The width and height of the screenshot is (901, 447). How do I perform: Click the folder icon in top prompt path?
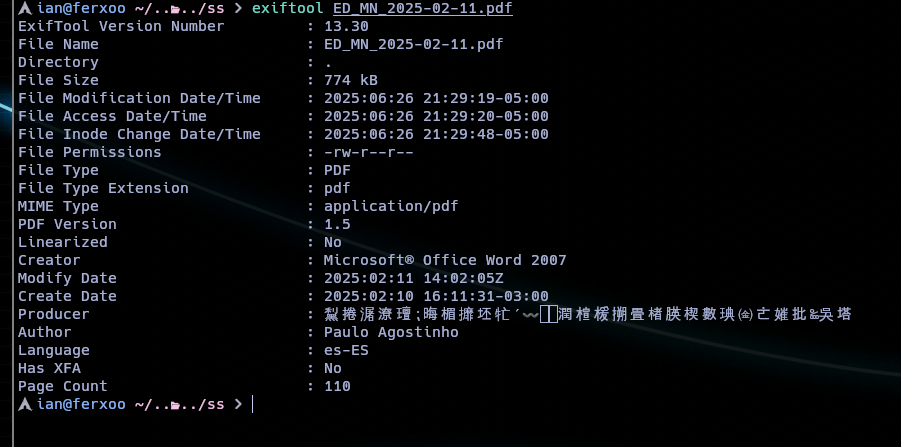point(175,10)
